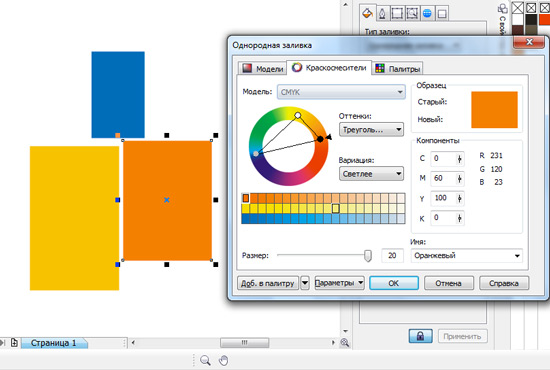550x370 pixels.
Task: Click the vertical scrollbar down arrow
Action: 345,331
